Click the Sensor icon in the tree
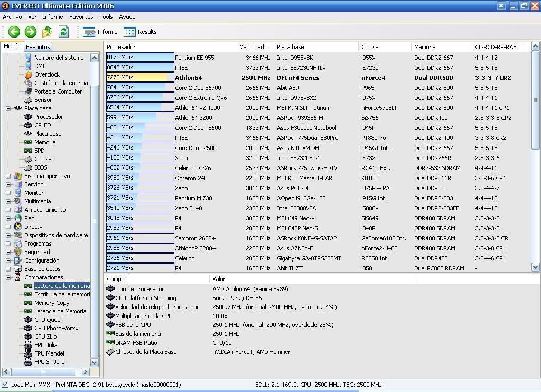This screenshot has width=541, height=392. click(28, 100)
